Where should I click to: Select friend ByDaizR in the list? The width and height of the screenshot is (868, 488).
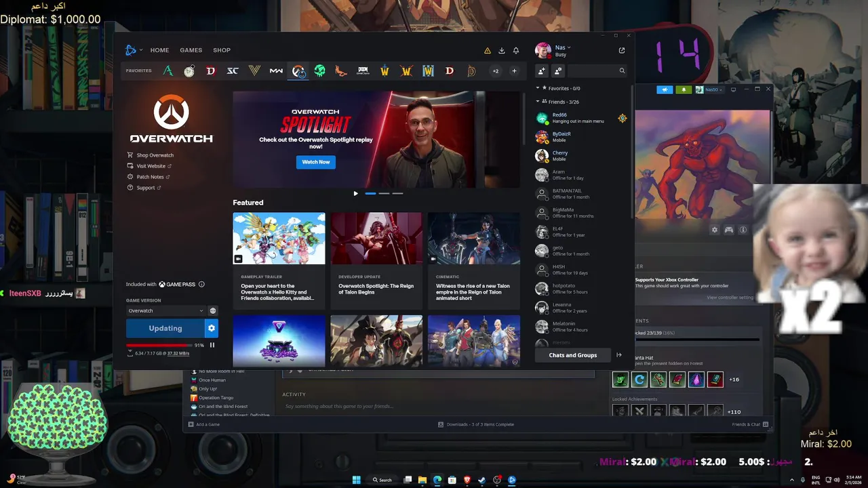(x=581, y=137)
